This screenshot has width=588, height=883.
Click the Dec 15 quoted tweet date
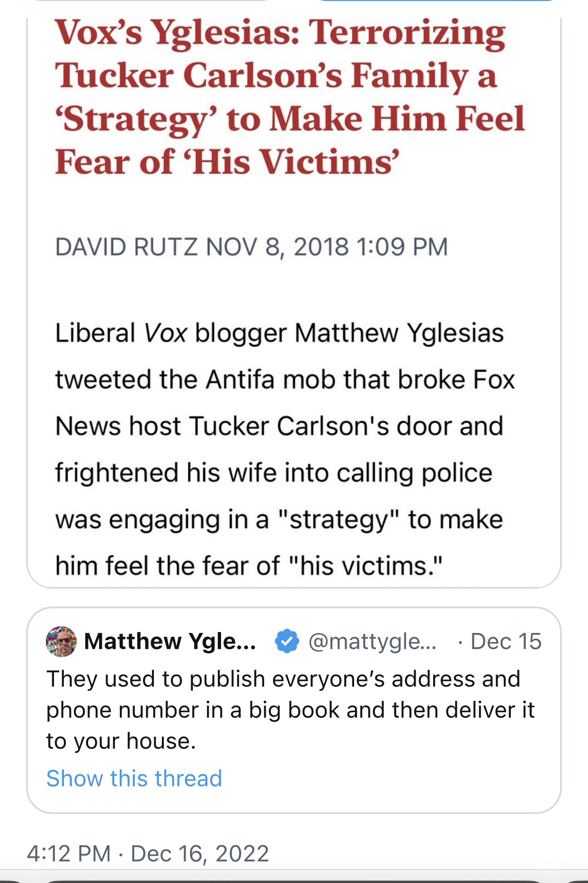click(506, 642)
